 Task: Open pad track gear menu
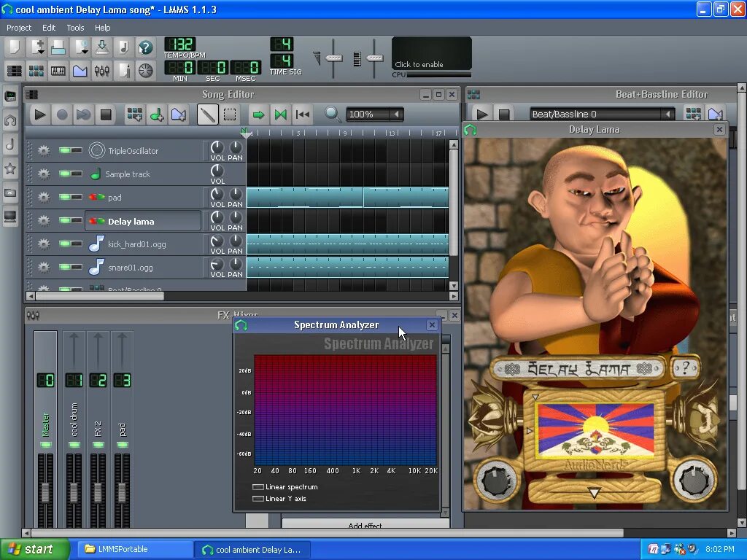click(43, 198)
